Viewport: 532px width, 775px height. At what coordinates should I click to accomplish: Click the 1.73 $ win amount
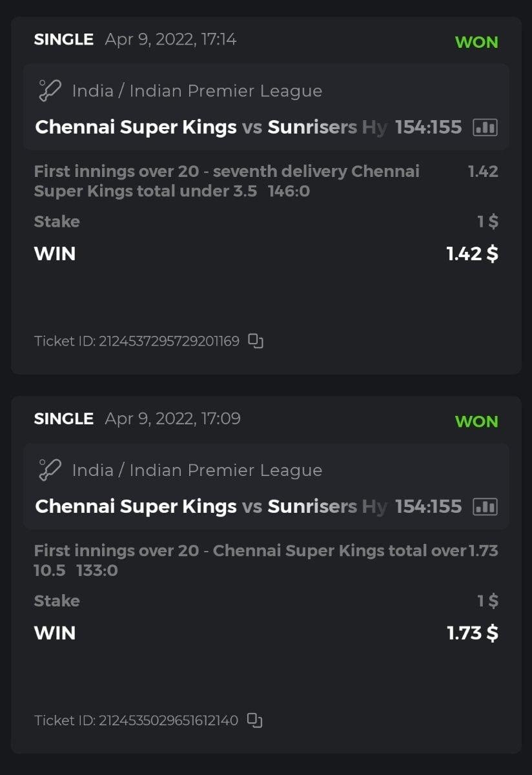coord(472,633)
